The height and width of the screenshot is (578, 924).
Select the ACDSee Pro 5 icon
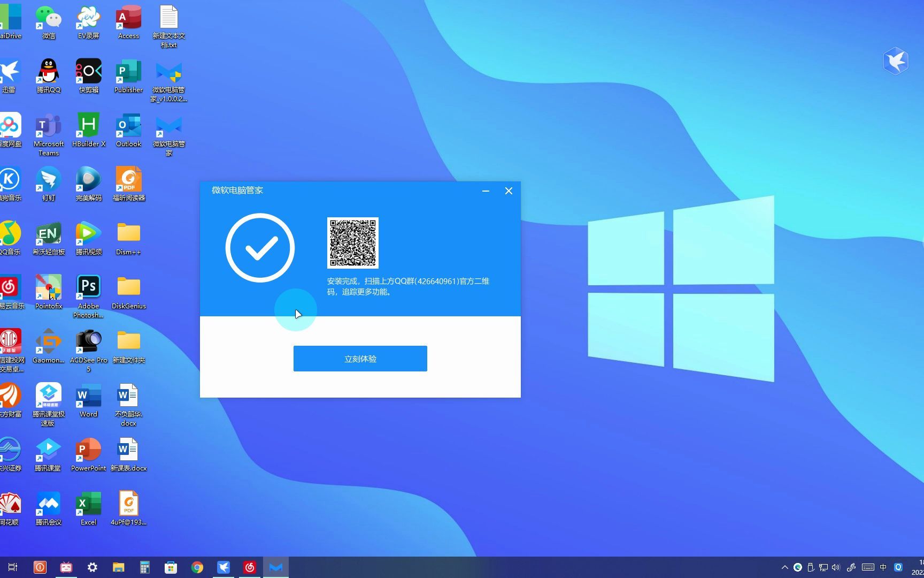[x=89, y=351]
